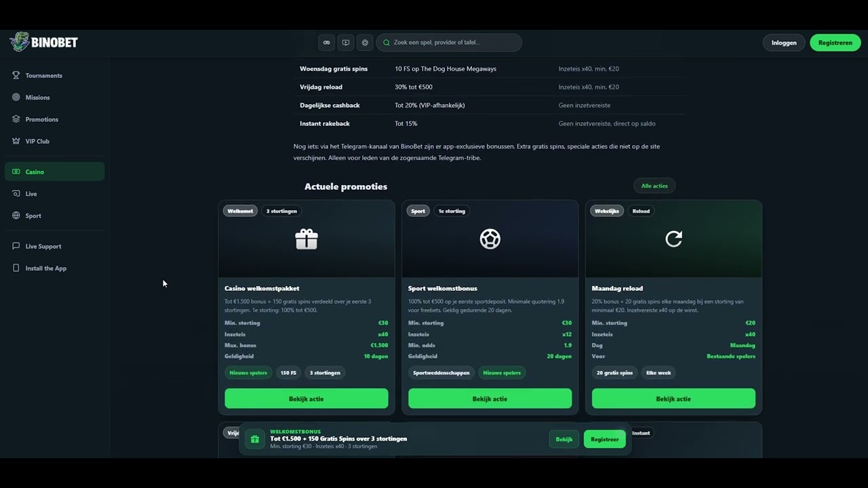Screen dimensions: 868x488
Task: Click the Promotions layers icon in sidebar
Action: tap(16, 119)
